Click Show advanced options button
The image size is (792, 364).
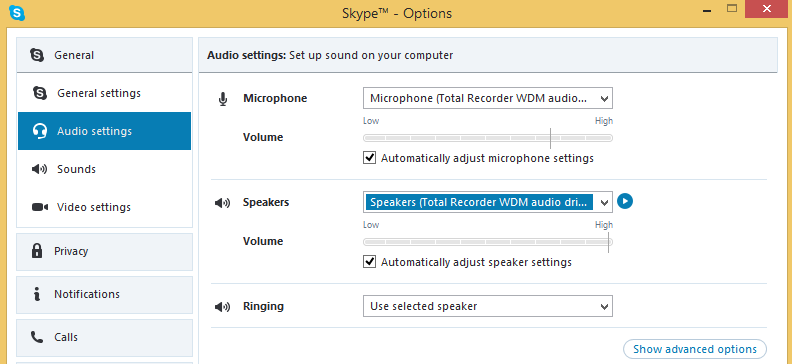click(695, 349)
